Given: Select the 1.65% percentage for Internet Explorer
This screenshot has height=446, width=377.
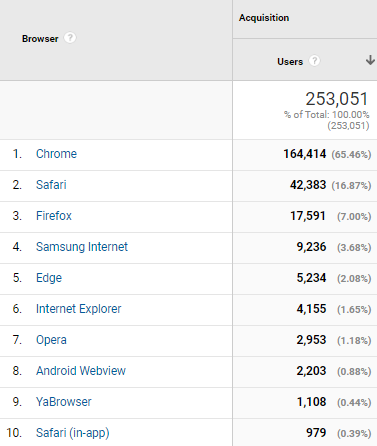Looking at the screenshot, I should [354, 310].
